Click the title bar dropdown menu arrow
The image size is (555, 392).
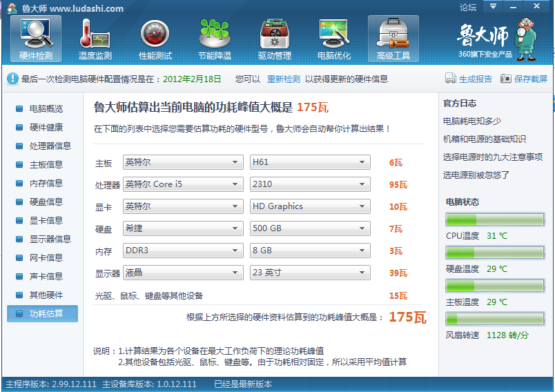(493, 6)
